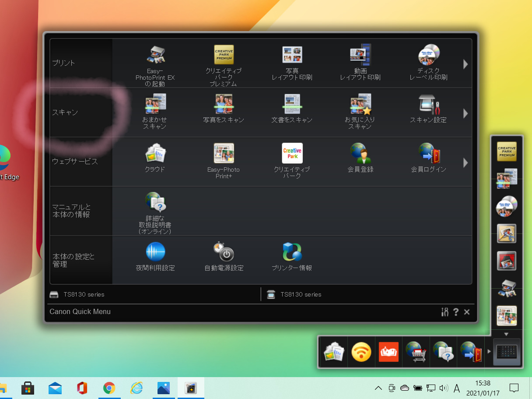Expand more items in プリント row

click(x=465, y=64)
